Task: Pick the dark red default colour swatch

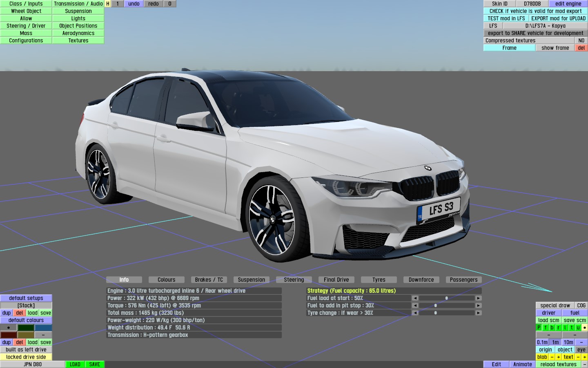Action: coord(9,335)
